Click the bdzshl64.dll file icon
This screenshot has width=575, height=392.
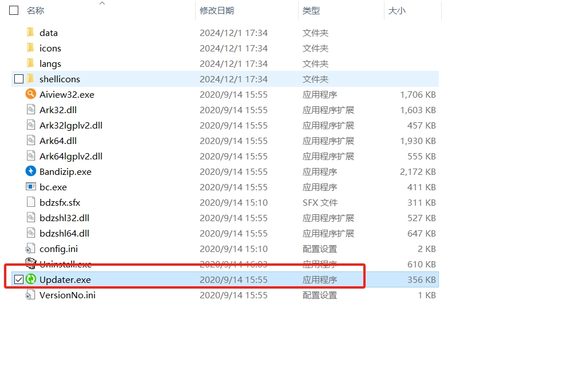(x=31, y=233)
